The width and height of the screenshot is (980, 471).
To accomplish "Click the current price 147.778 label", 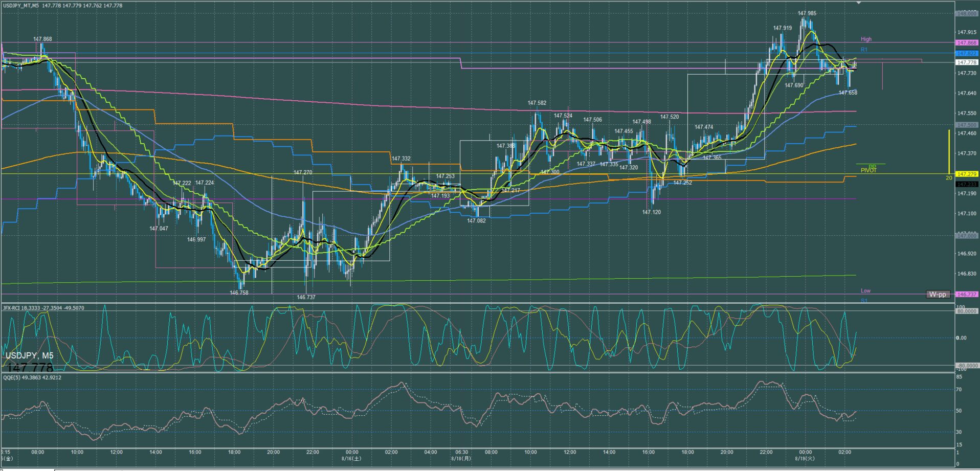I will click(967, 62).
